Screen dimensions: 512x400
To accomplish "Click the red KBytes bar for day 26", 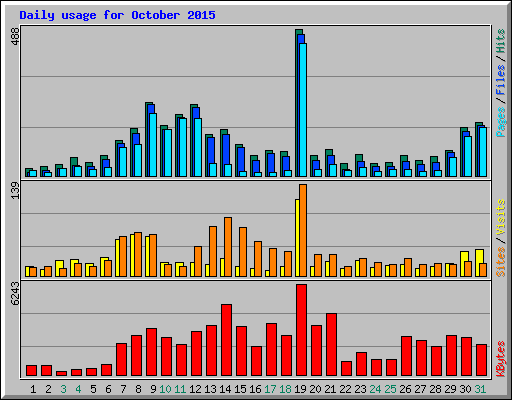I will (x=406, y=356).
